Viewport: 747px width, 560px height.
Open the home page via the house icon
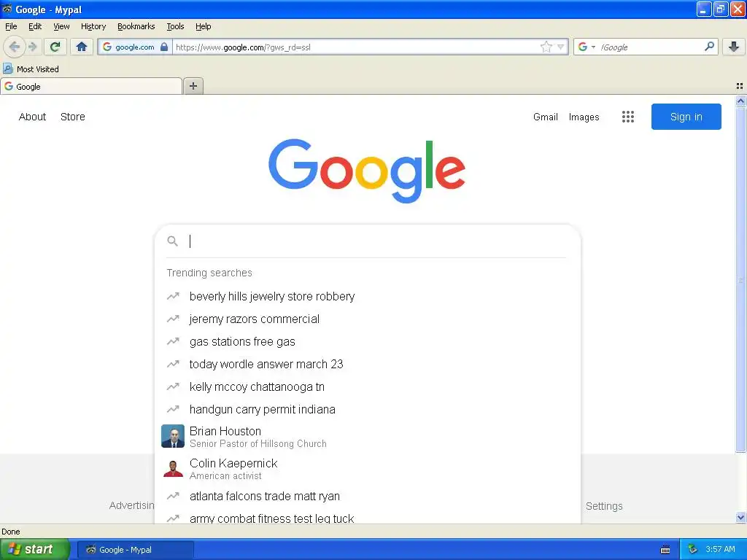point(82,47)
